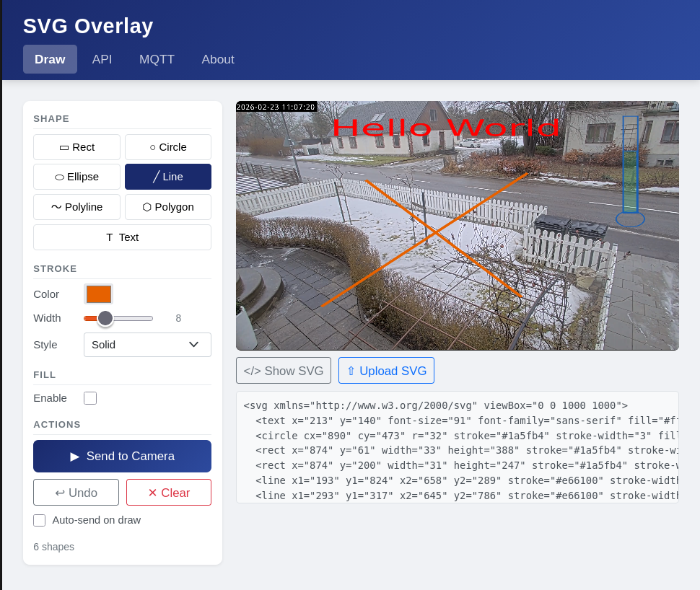
Task: Open the stroke Style dropdown
Action: coord(147,345)
